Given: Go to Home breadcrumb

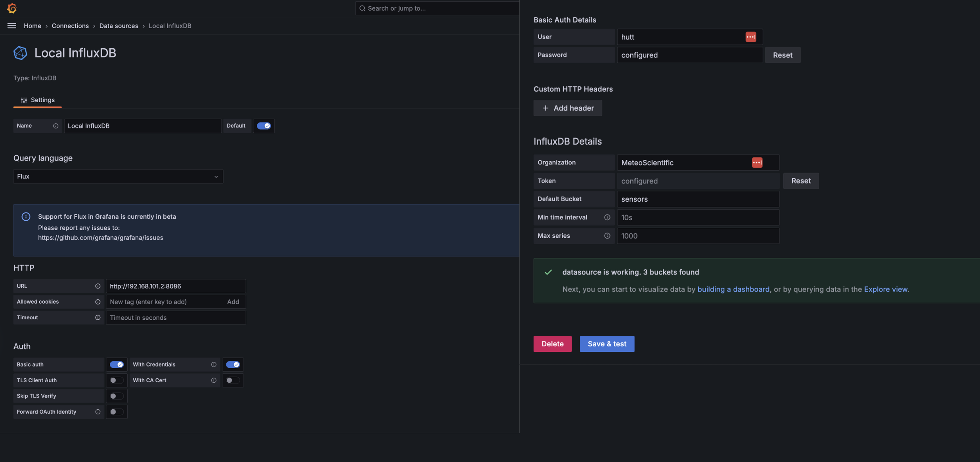Looking at the screenshot, I should [x=33, y=26].
